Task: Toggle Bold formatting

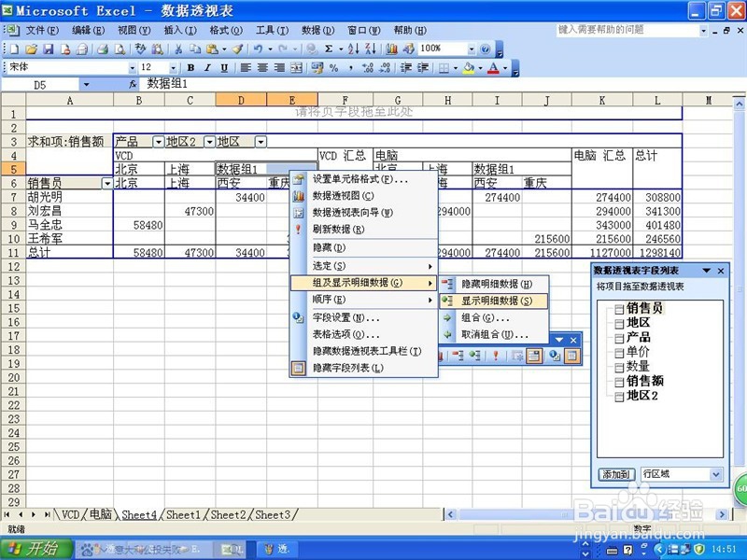Action: tap(190, 68)
